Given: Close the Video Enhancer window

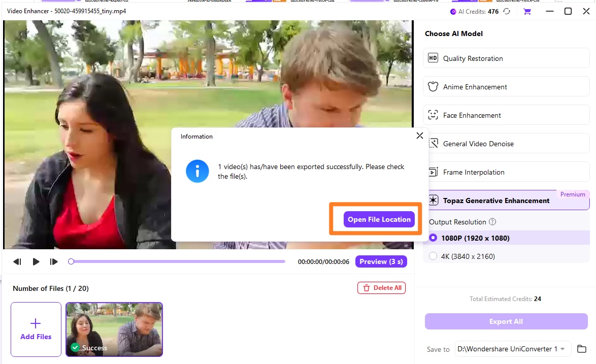Looking at the screenshot, I should pyautogui.click(x=586, y=11).
